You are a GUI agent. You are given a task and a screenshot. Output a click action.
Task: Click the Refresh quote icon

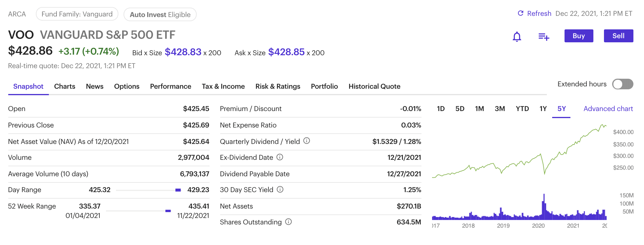tap(520, 14)
